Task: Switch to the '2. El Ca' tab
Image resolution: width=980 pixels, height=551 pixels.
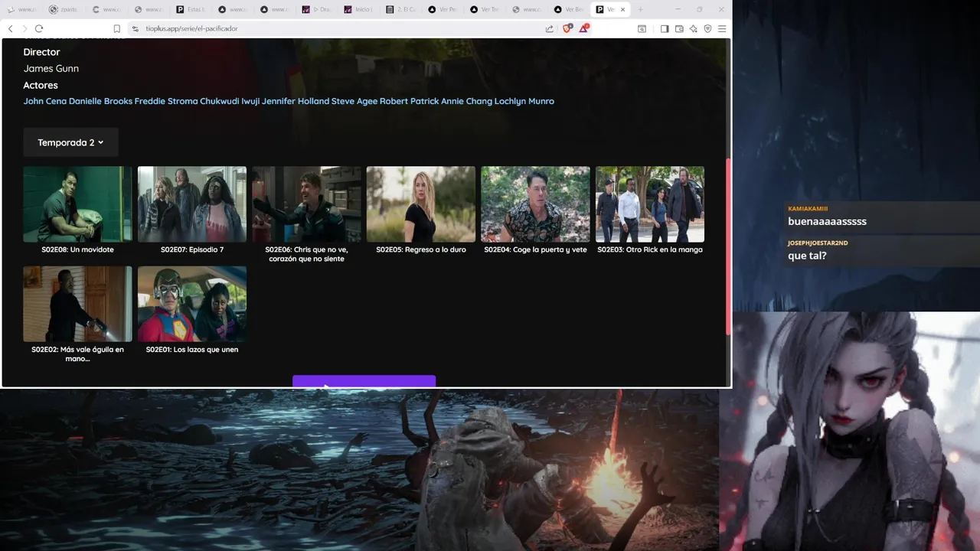Action: (401, 9)
